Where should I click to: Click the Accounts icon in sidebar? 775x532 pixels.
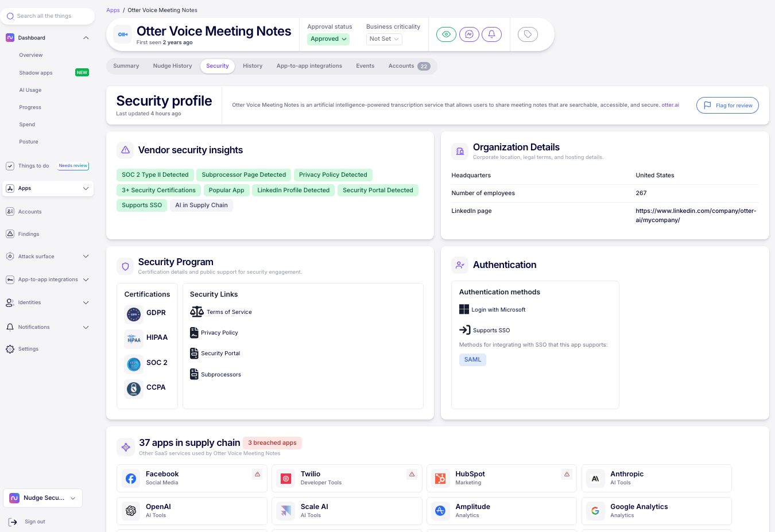(10, 212)
